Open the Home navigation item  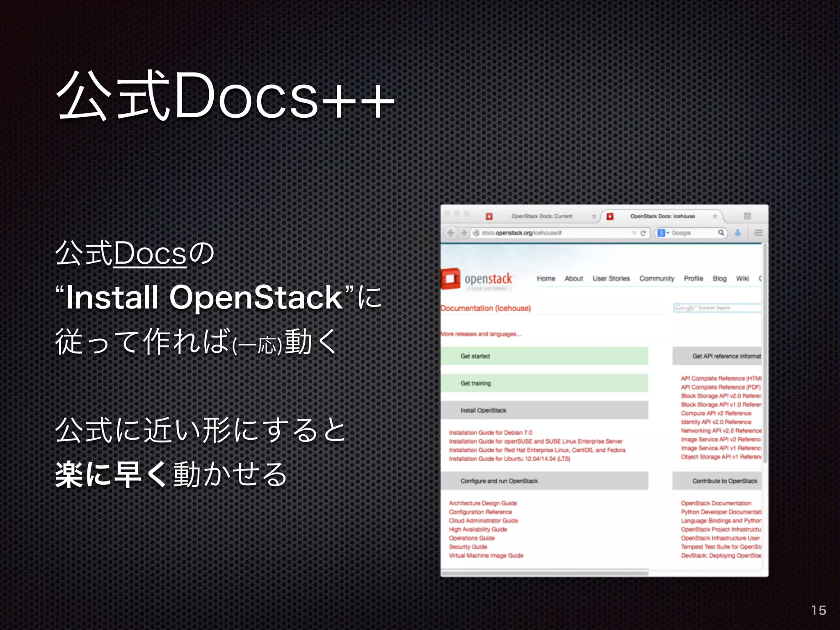tap(546, 278)
